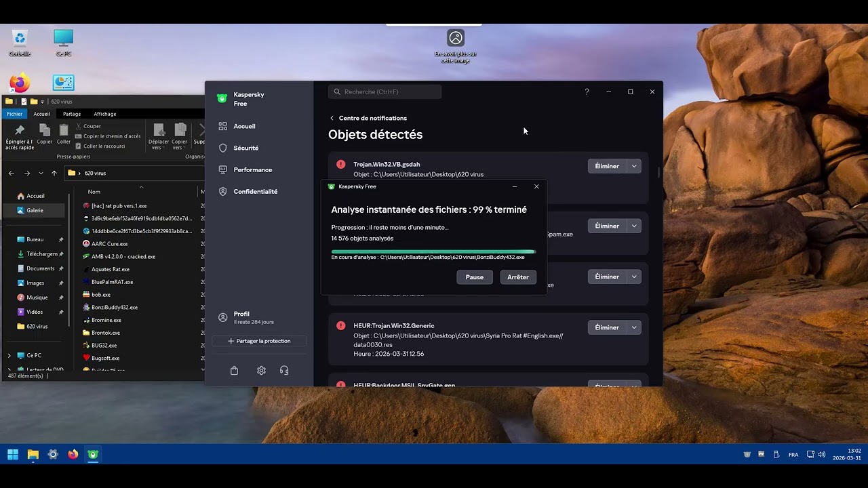Viewport: 868px width, 488px height.
Task: Click Éliminer for the Spam.exe detection
Action: [x=607, y=226]
